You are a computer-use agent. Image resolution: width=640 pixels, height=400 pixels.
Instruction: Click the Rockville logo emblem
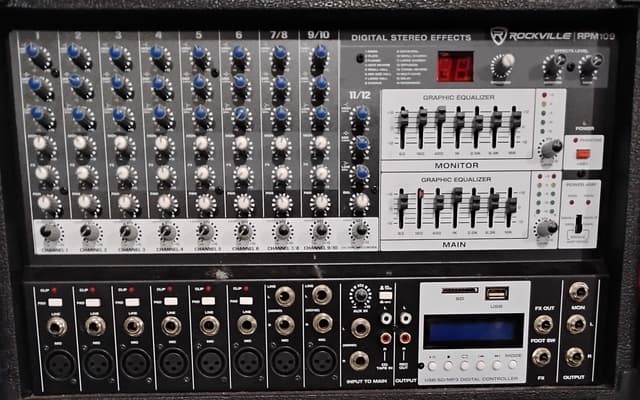(498, 36)
